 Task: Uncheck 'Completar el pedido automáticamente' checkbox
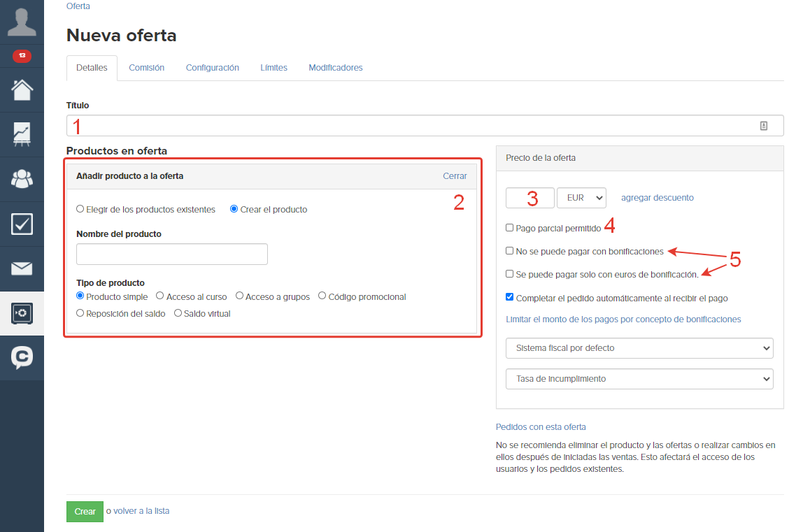pyautogui.click(x=510, y=297)
